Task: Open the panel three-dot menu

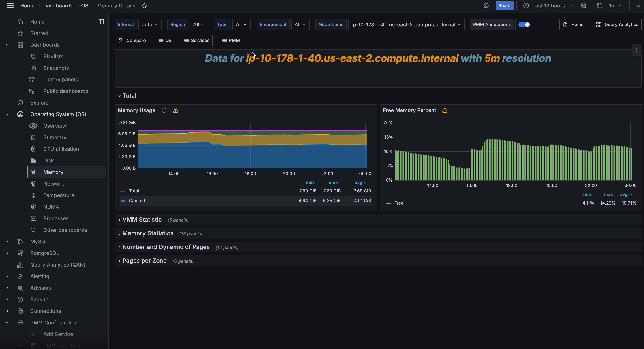Action: (x=636, y=50)
